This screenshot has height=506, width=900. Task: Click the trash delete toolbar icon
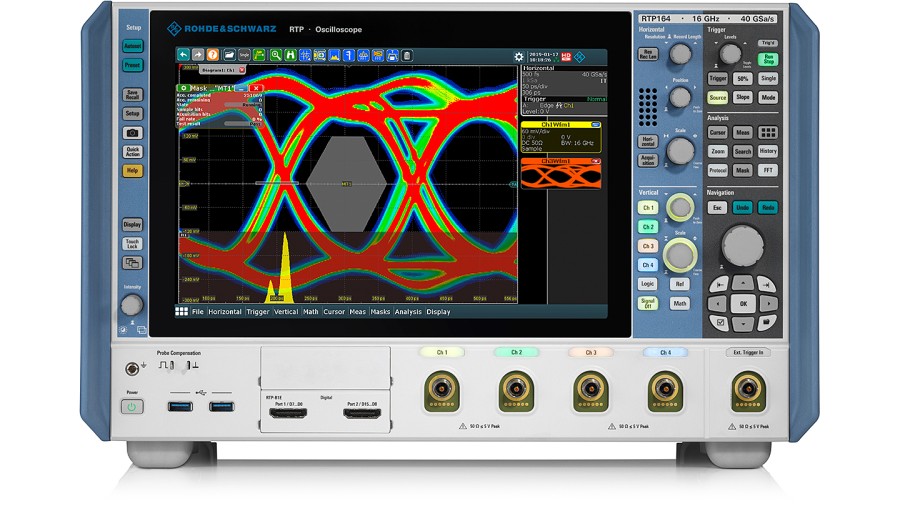click(x=407, y=55)
